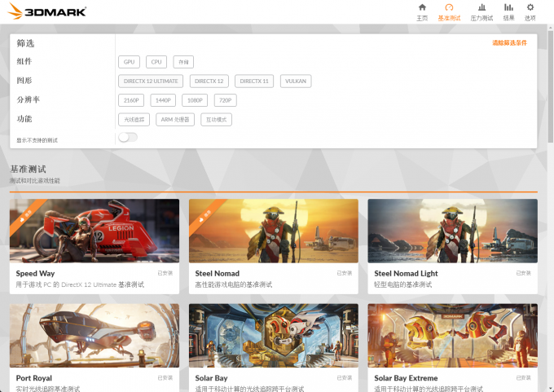Select DirectX 12 Ultimate filter

pyautogui.click(x=151, y=81)
